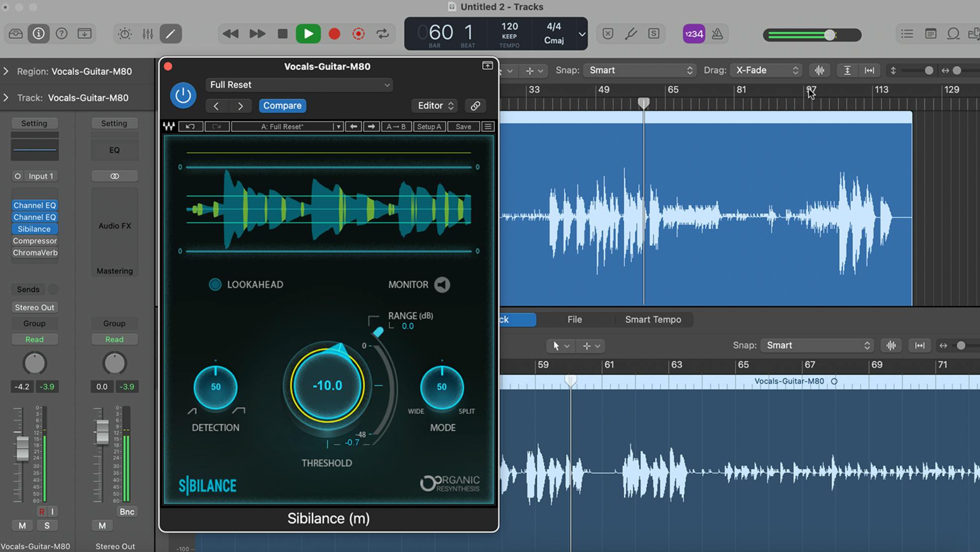Open the editor Snap Smart dropdown
The width and height of the screenshot is (980, 552).
click(817, 345)
